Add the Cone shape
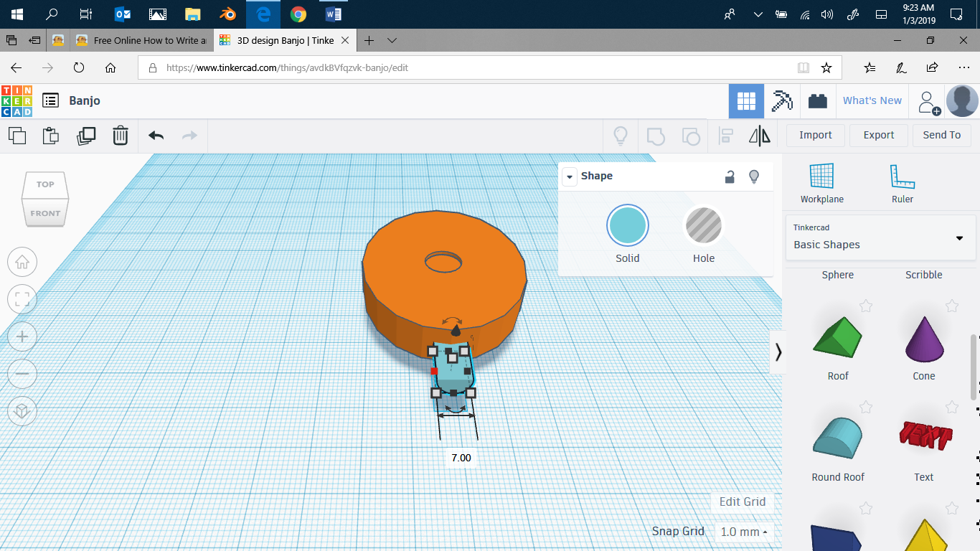Viewport: 980px width, 551px height. [924, 339]
